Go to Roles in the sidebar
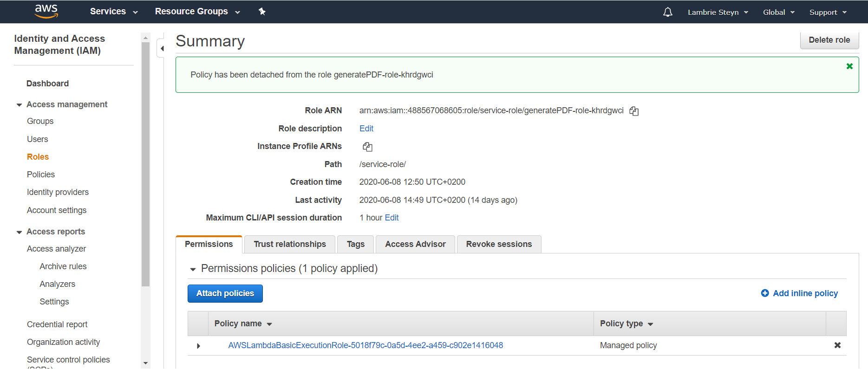868x369 pixels. pos(38,157)
